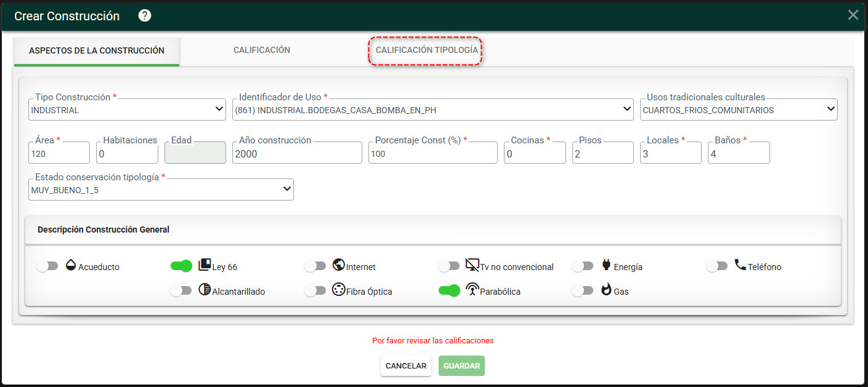Click the Internet globe icon
Image resolution: width=868 pixels, height=387 pixels.
point(338,265)
